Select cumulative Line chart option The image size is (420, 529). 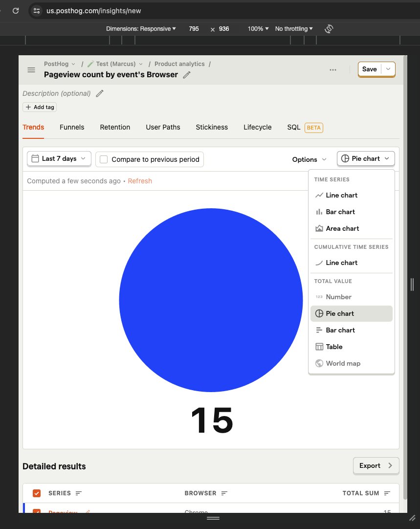(x=351, y=263)
